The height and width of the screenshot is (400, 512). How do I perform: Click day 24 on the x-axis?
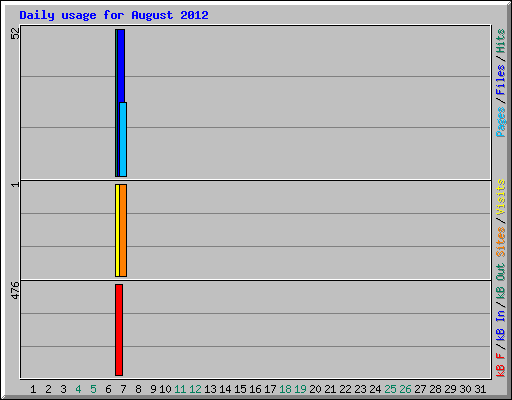(x=375, y=389)
